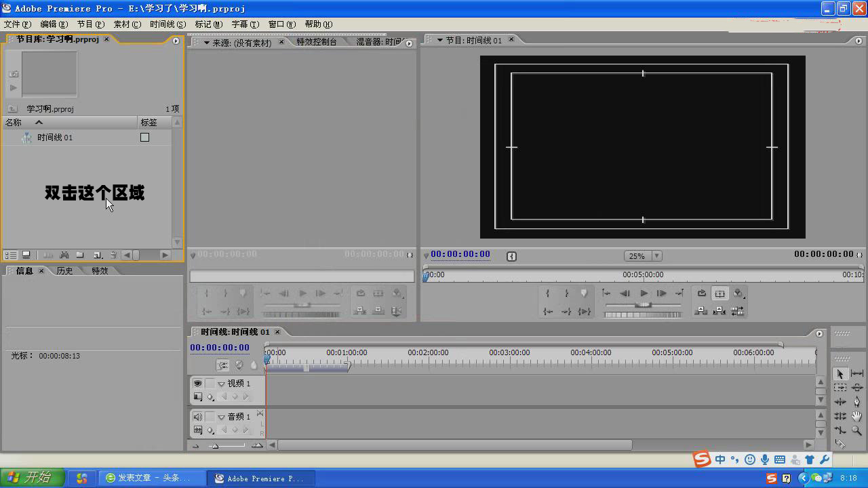Select the Zoom magnifier tool

(857, 430)
